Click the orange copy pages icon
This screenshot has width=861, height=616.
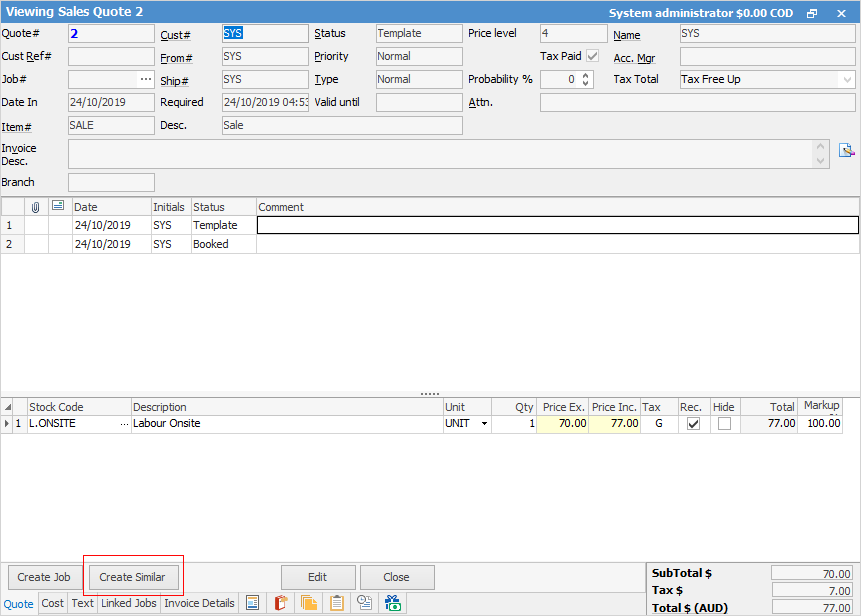coord(309,603)
